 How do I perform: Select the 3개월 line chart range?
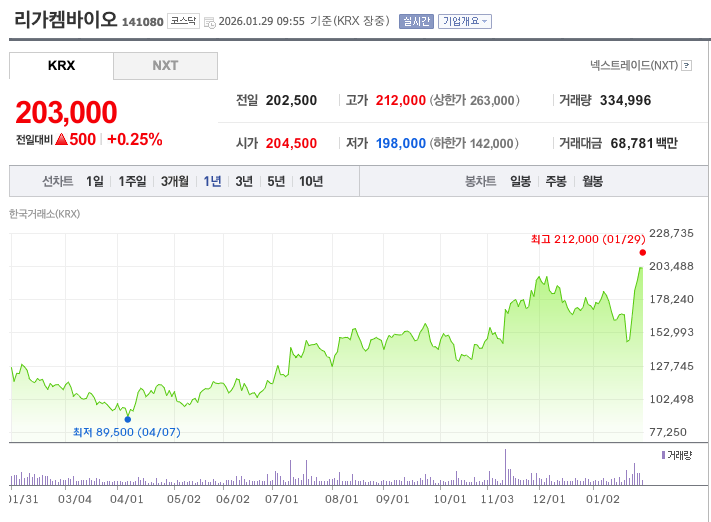pyautogui.click(x=175, y=181)
